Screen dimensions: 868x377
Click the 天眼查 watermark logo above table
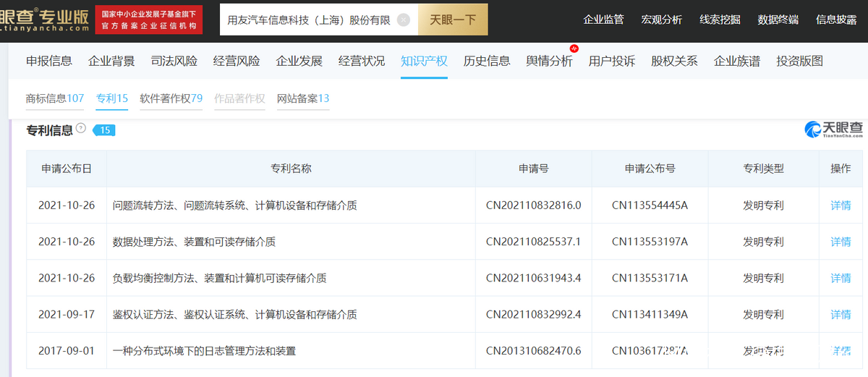[833, 130]
